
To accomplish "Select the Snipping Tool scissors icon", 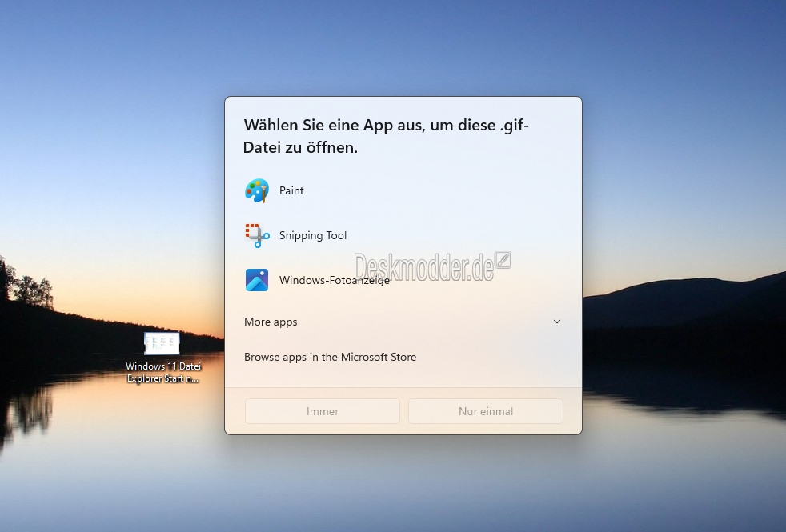I will (257, 235).
